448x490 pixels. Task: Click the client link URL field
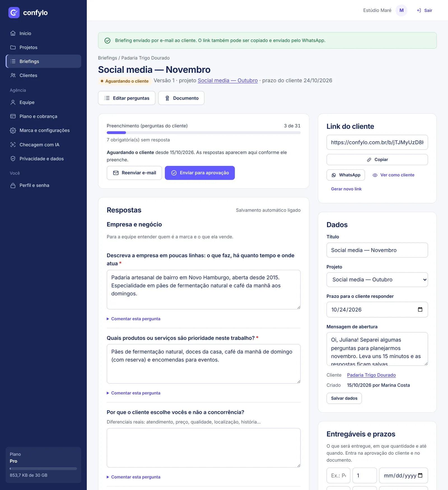point(377,142)
